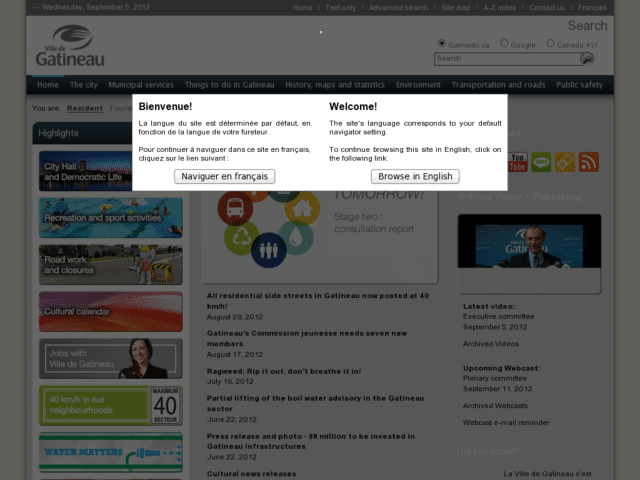Select the Gatineau.ca search radio button
This screenshot has width=640, height=480.
442,43
